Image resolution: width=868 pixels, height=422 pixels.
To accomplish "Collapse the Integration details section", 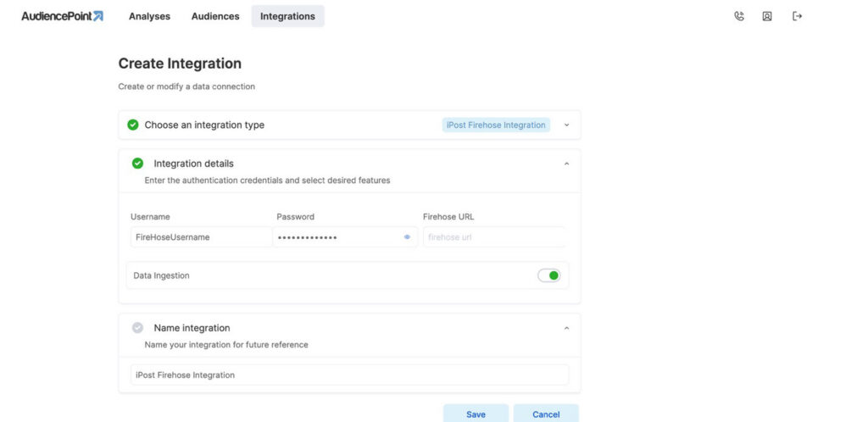I will click(566, 164).
